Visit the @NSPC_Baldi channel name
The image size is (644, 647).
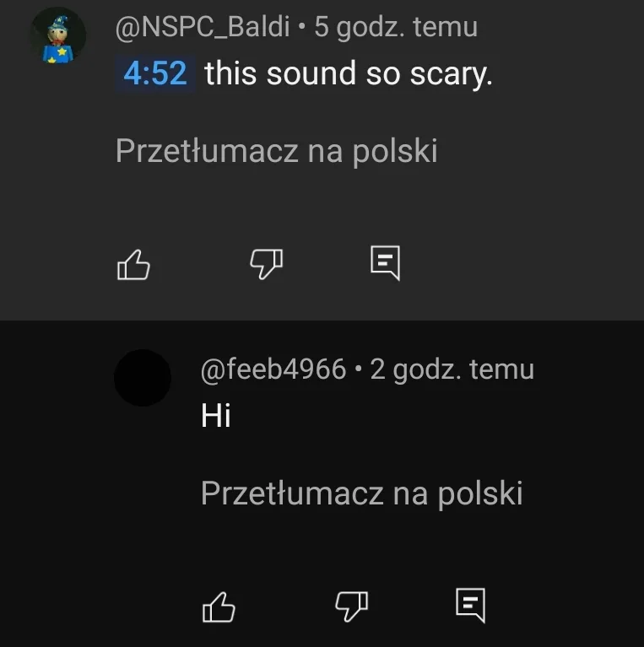[205, 28]
